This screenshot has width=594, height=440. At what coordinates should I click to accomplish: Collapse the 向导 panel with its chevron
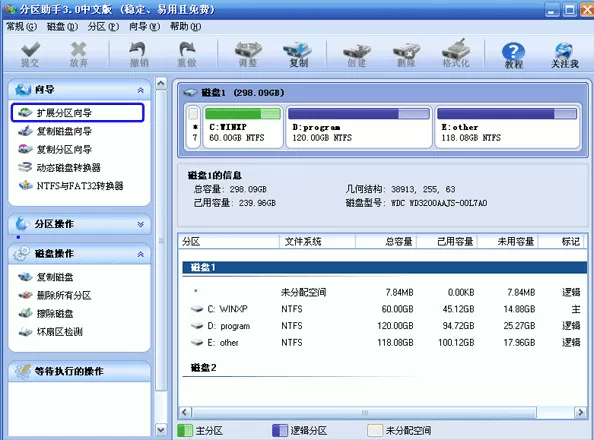pyautogui.click(x=141, y=90)
